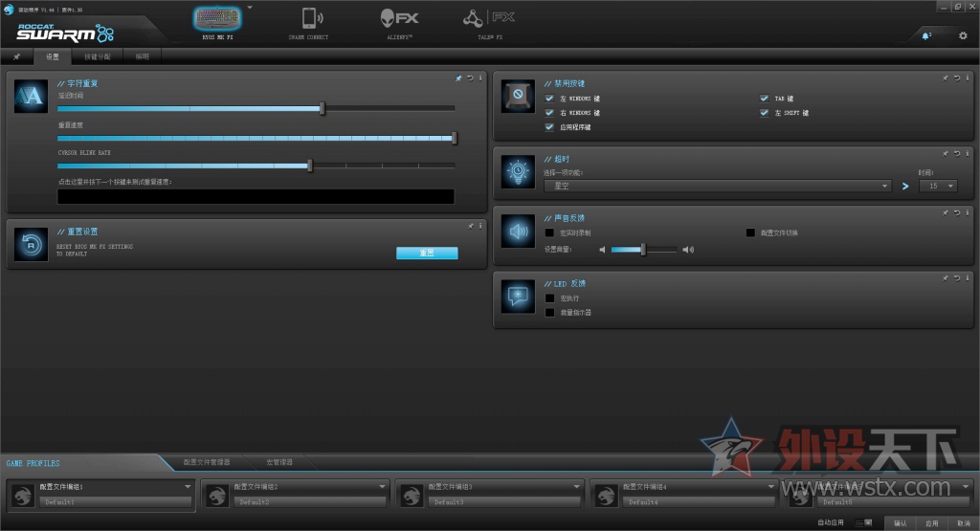Expand the 配置文件编组1 profile dropdown
The height and width of the screenshot is (531, 980).
click(188, 486)
